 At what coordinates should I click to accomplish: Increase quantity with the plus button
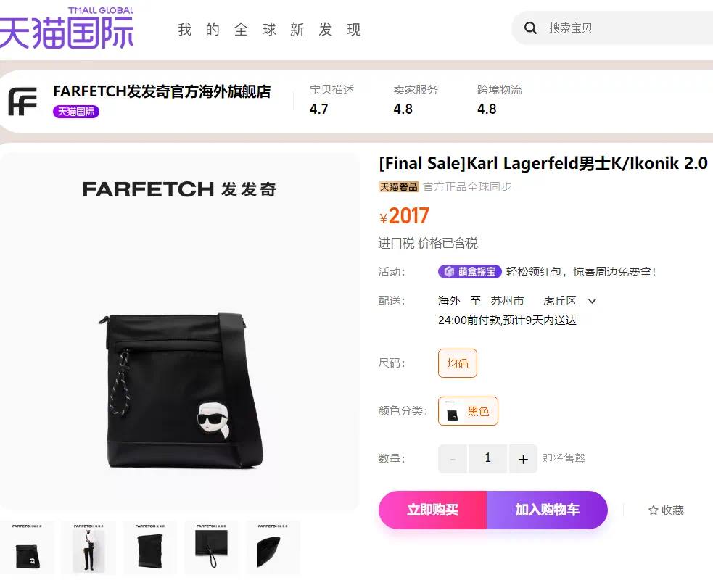[523, 459]
